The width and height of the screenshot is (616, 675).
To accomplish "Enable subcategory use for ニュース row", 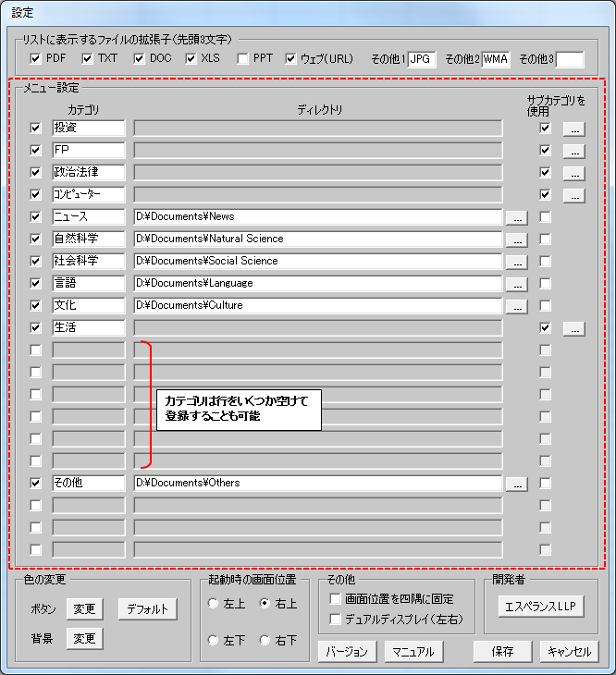I will click(545, 216).
